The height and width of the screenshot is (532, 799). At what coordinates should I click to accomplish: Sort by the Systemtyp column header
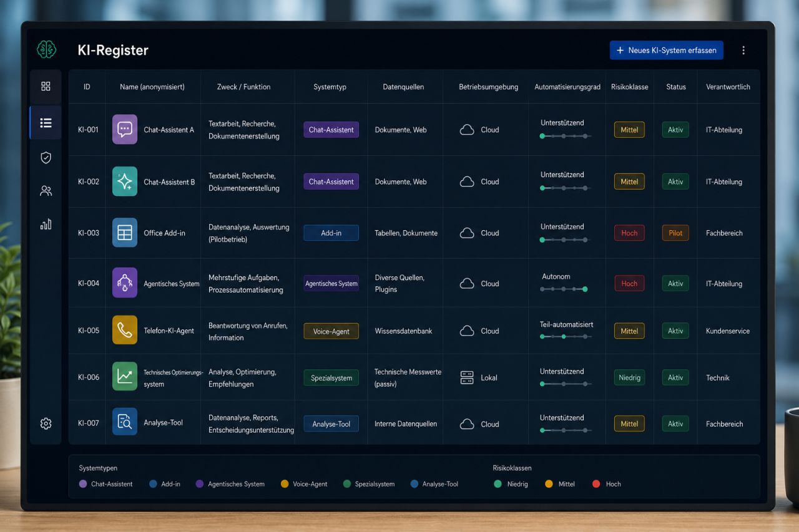coord(330,87)
